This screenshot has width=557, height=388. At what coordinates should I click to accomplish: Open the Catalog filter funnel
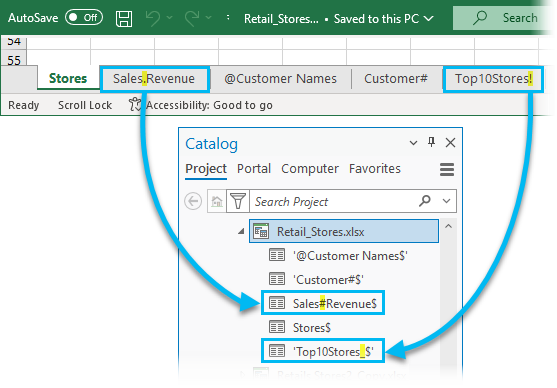[x=238, y=201]
